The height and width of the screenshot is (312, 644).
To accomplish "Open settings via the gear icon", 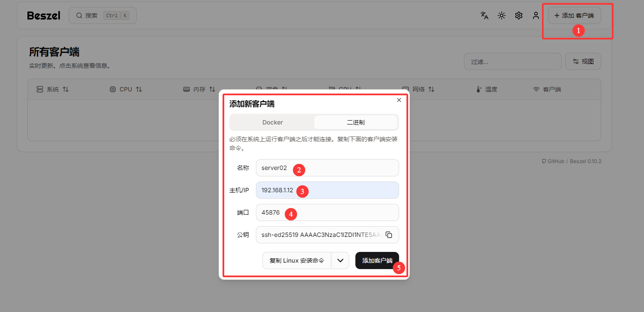I will [x=519, y=15].
